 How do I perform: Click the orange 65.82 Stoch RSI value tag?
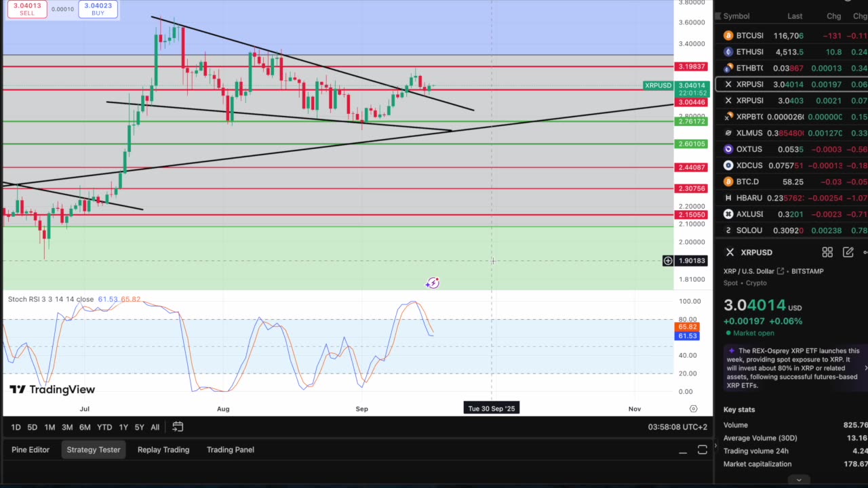point(687,327)
